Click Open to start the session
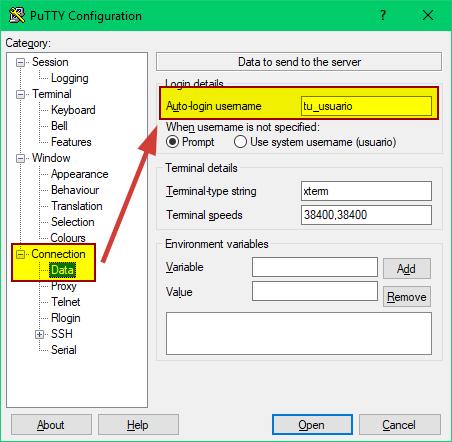 (x=312, y=425)
